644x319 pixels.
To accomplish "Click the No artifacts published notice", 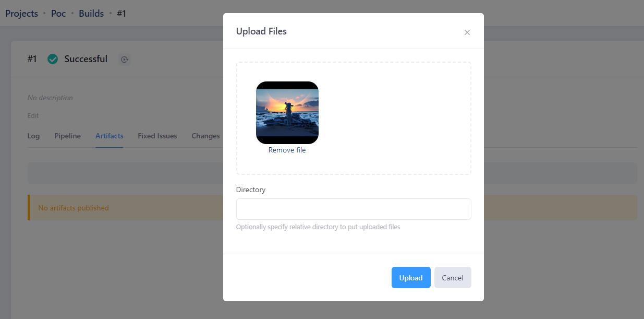I will coord(74,208).
